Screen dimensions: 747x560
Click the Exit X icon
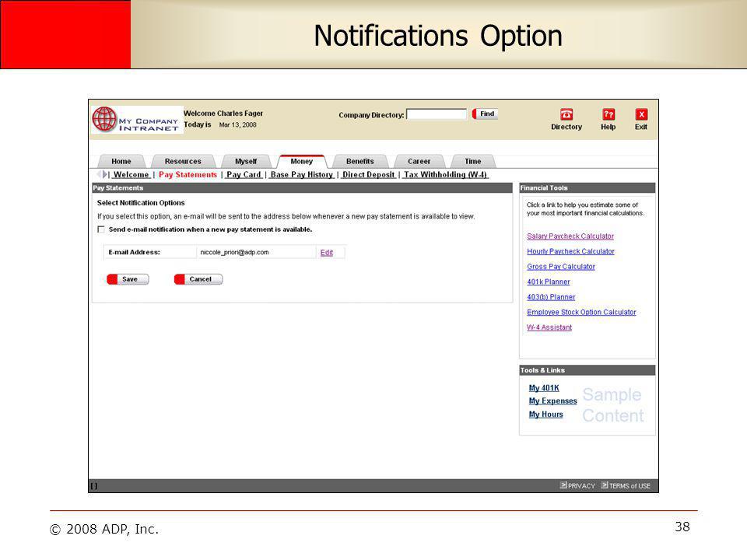(x=641, y=114)
